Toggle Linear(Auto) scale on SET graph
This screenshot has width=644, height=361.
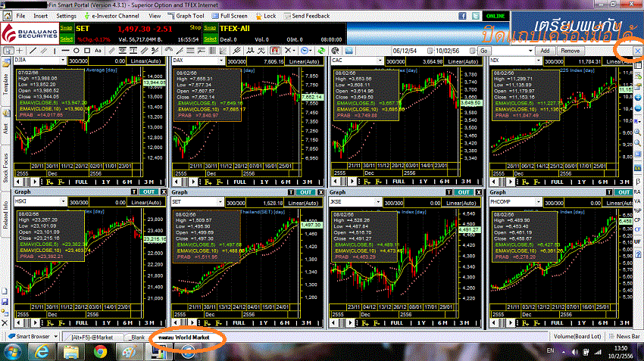pos(303,203)
